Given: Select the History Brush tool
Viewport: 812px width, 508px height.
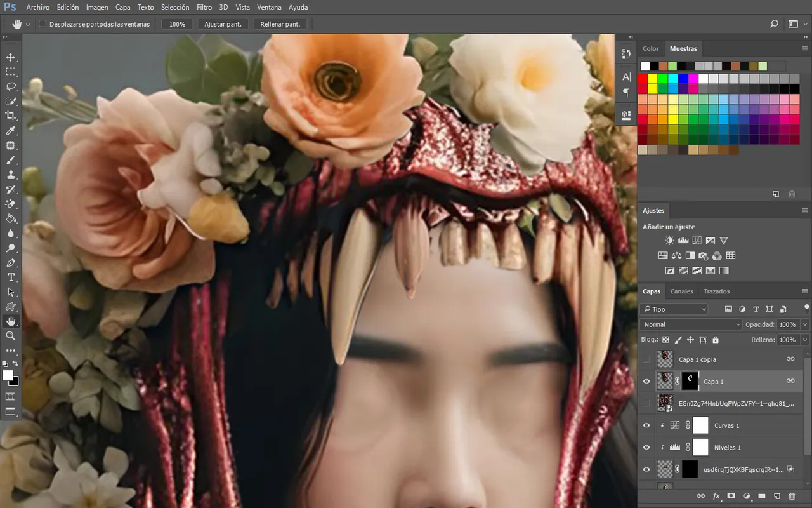Looking at the screenshot, I should click(x=11, y=189).
